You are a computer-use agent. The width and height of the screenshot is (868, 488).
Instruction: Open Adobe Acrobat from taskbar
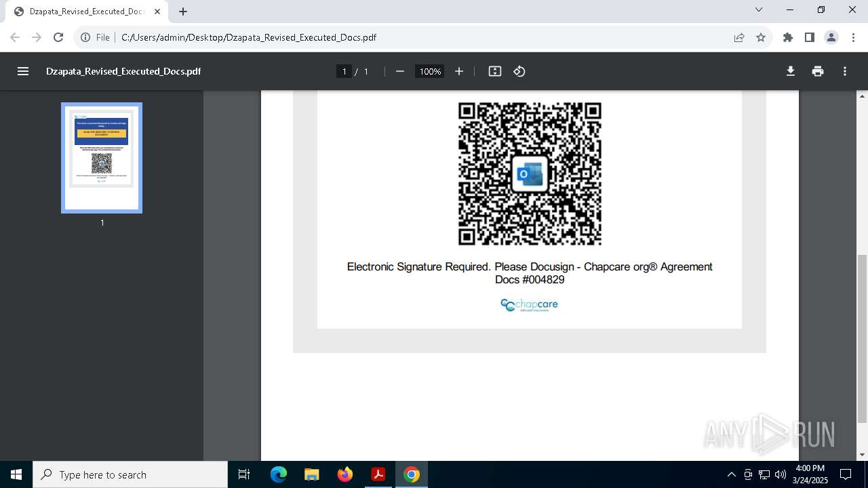(x=378, y=474)
